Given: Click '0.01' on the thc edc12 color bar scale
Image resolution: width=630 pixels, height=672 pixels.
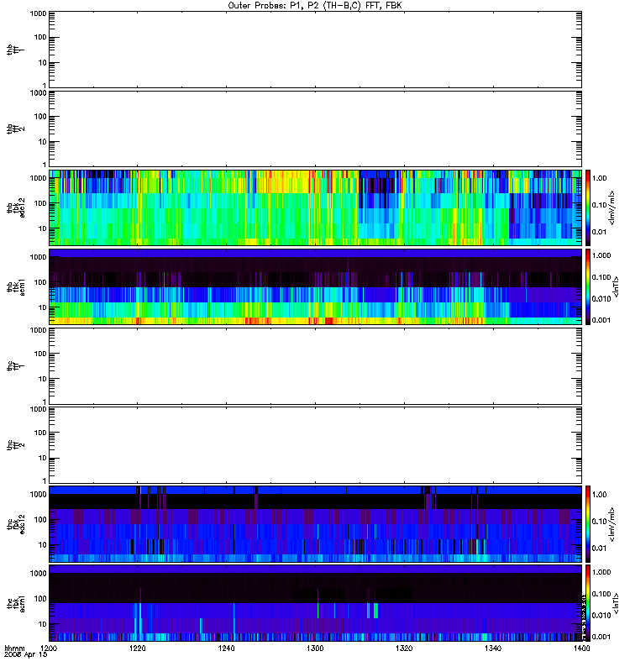Looking at the screenshot, I should [x=599, y=549].
